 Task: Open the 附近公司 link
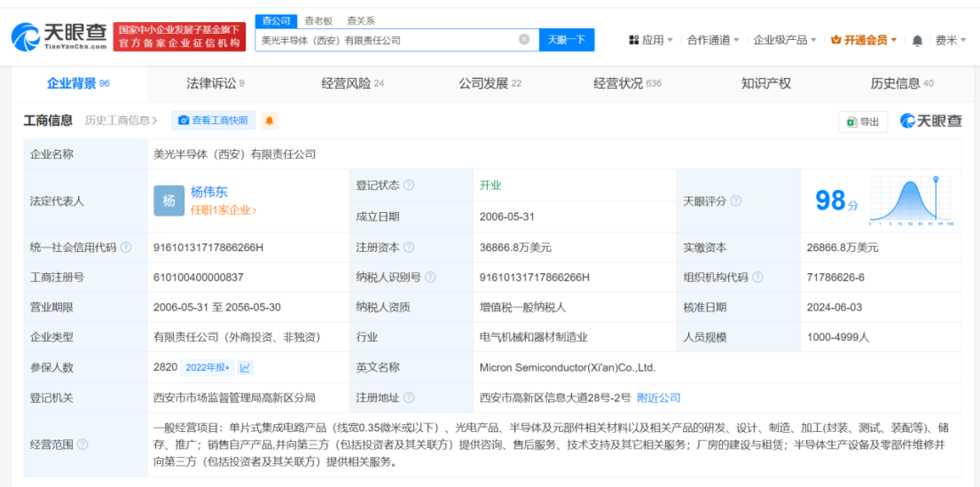[659, 397]
